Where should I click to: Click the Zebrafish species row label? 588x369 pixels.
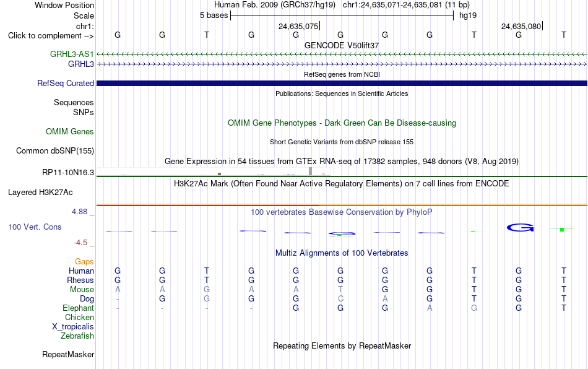coord(77,336)
